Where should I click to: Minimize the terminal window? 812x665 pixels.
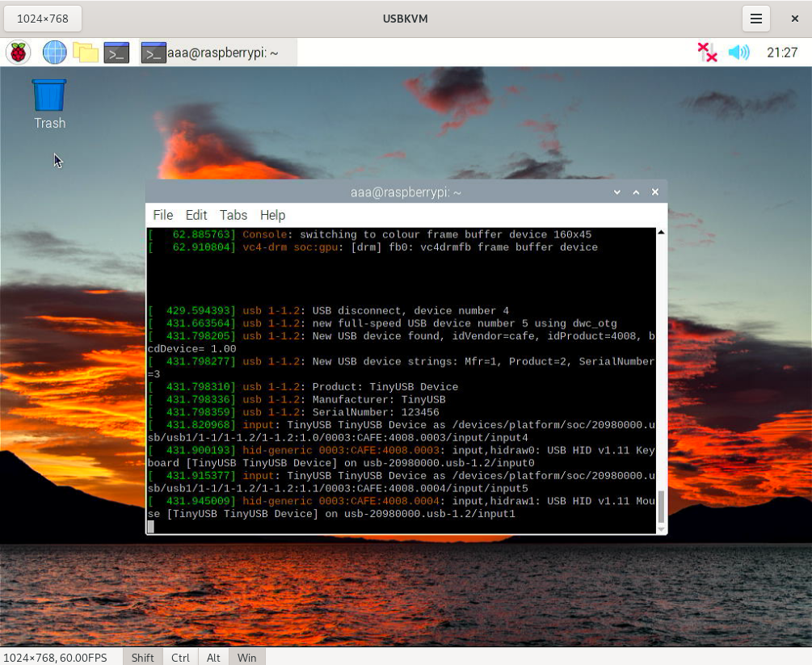[616, 192]
